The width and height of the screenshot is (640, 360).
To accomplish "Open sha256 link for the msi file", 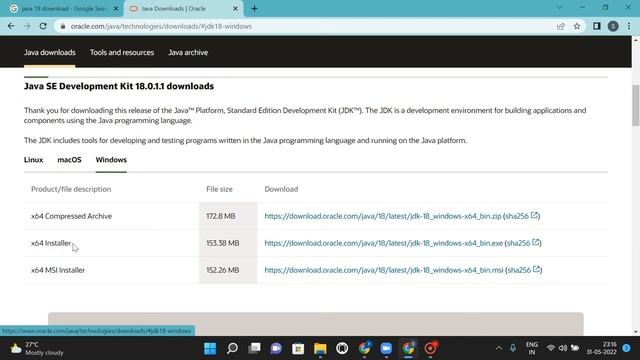I will [x=524, y=270].
